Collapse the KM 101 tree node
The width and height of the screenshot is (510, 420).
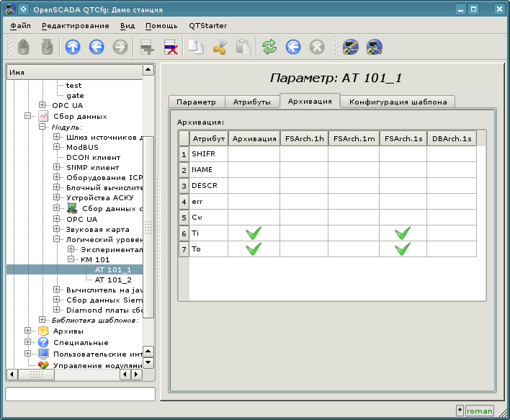[x=71, y=259]
